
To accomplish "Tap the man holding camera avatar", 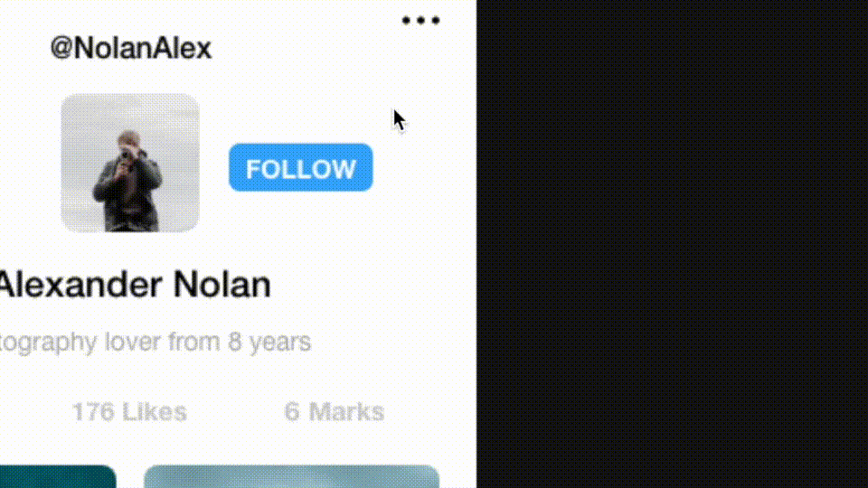I will (x=130, y=163).
